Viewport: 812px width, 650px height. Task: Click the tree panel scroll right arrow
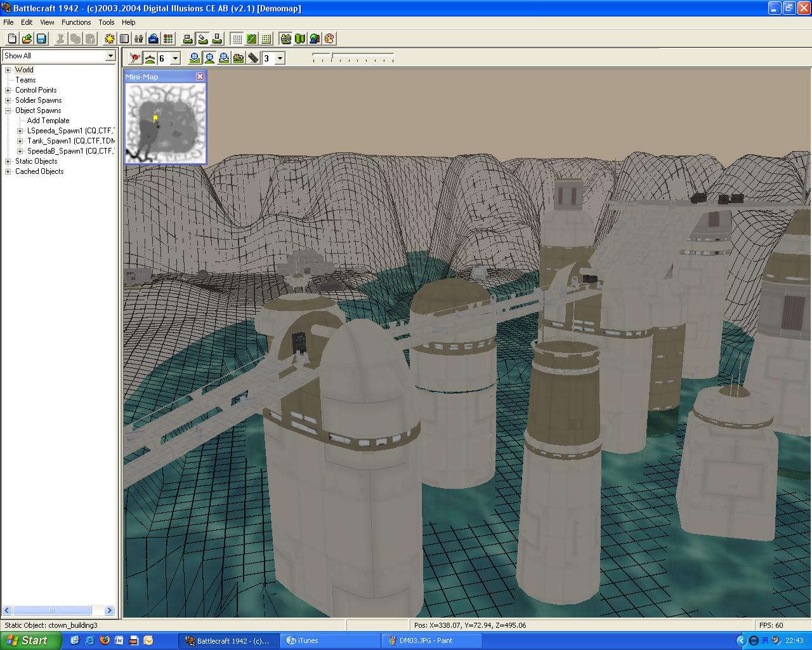109,611
